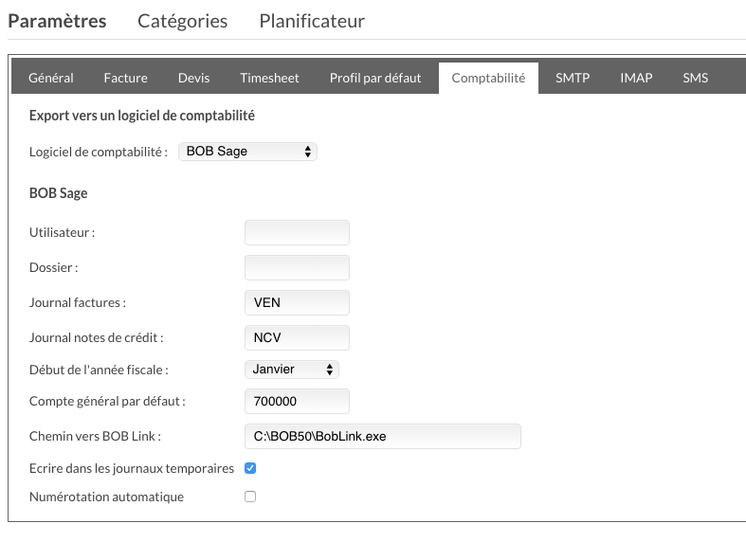
Task: Open the IMAP settings tab
Action: [x=636, y=78]
